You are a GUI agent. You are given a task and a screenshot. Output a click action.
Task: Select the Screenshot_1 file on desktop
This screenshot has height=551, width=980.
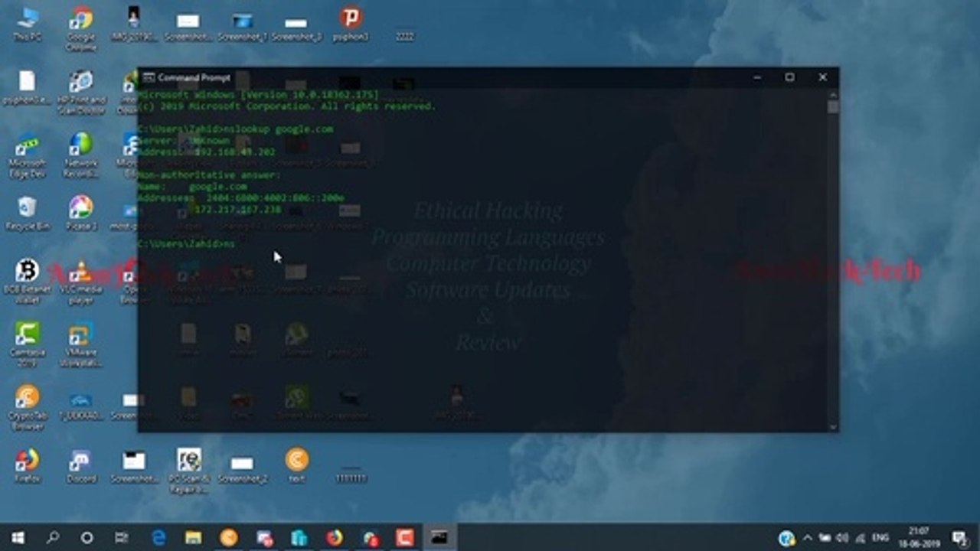(242, 27)
